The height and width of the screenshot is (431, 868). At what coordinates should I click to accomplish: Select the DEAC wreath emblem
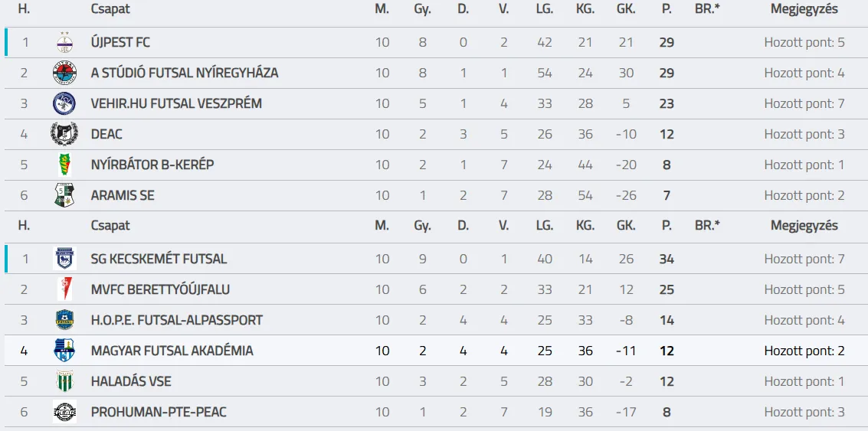click(x=65, y=134)
